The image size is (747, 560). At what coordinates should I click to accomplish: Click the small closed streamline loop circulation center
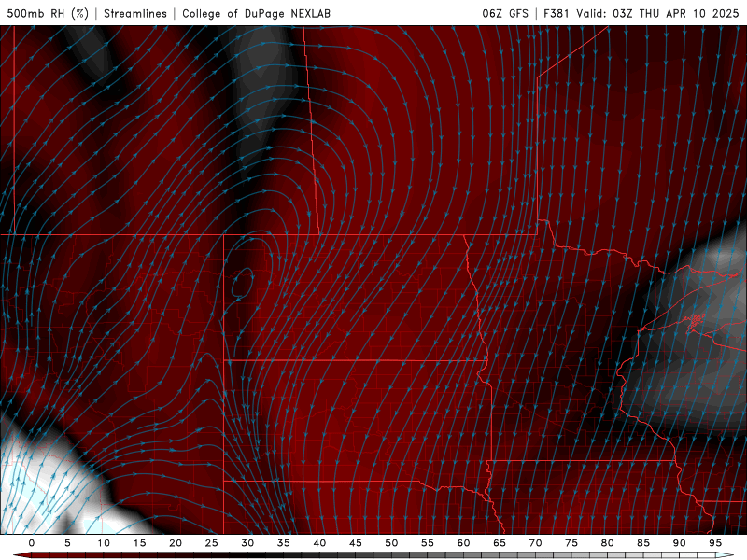pyautogui.click(x=242, y=283)
